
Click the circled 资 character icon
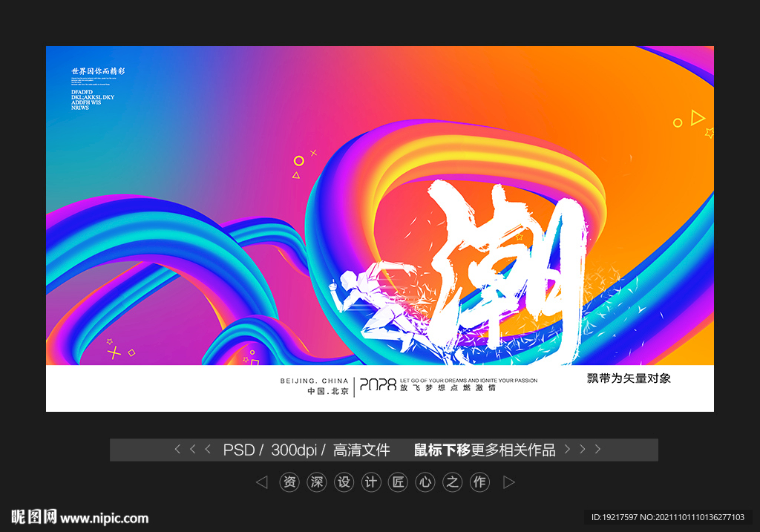[x=289, y=482]
